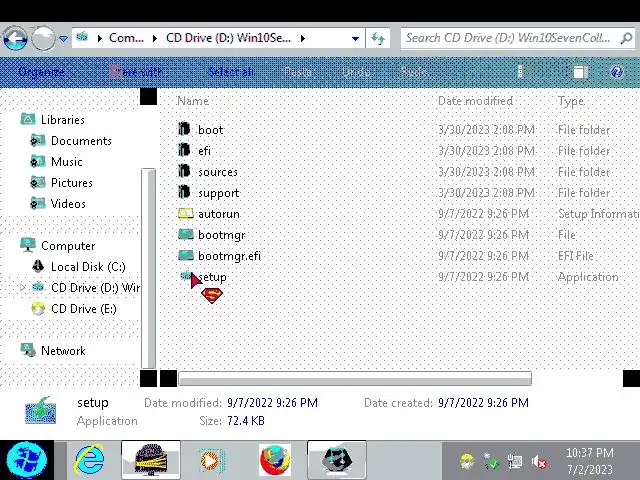Open Help via the question mark icon
Image resolution: width=640 pixels, height=480 pixels.
coord(617,72)
